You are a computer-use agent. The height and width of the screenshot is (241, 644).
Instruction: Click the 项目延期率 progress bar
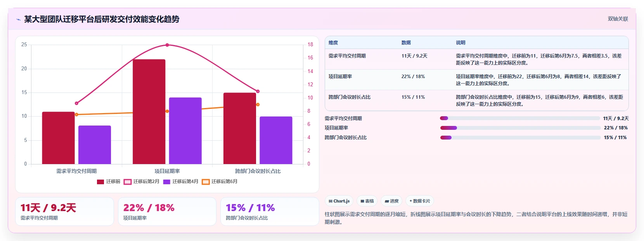pos(520,128)
